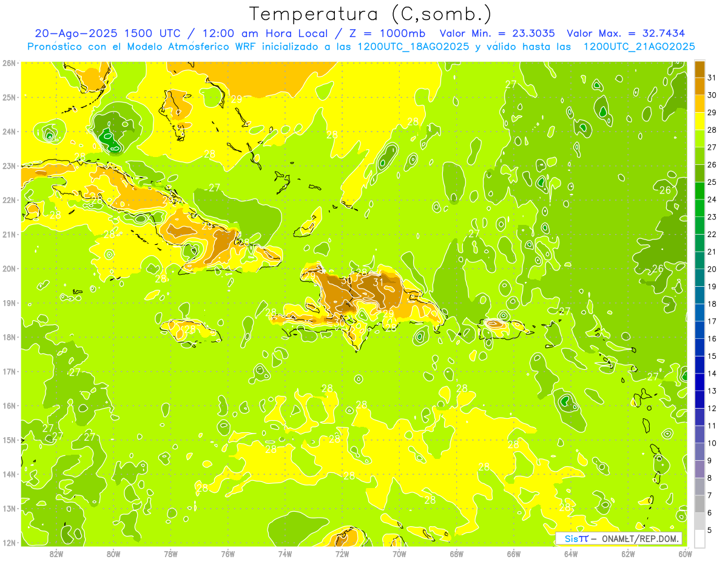Click the 13N latitude axis label
Screen dimensions: 728x562
point(8,508)
